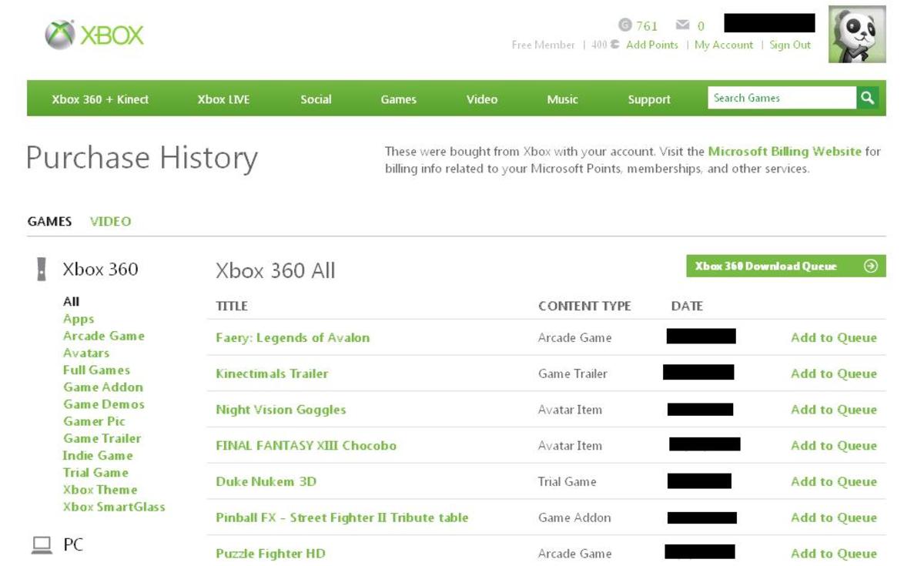Add Pinball FX Street Fighter table to queue
Viewport: 924px width, 566px height.
coord(834,517)
